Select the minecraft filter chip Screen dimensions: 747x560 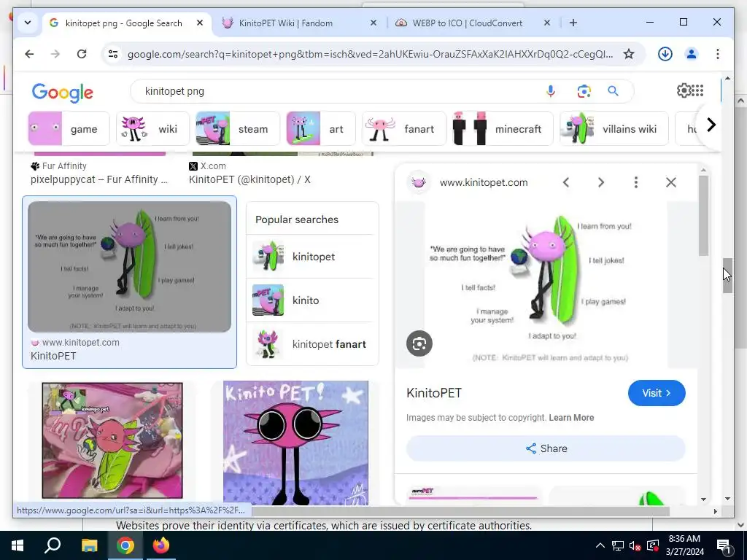coord(503,128)
